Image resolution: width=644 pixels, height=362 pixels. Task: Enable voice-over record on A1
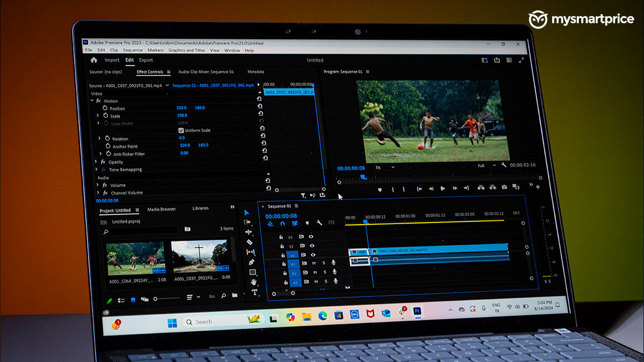(x=333, y=263)
